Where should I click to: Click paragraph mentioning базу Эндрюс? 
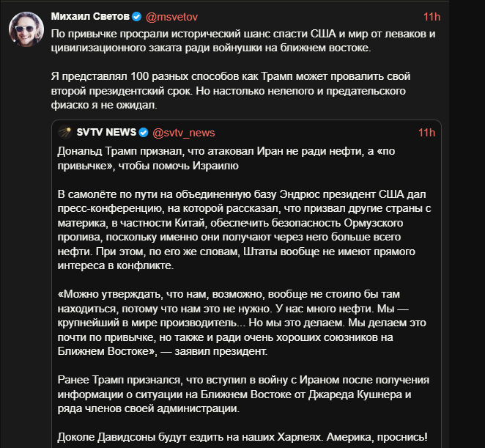pos(245,229)
